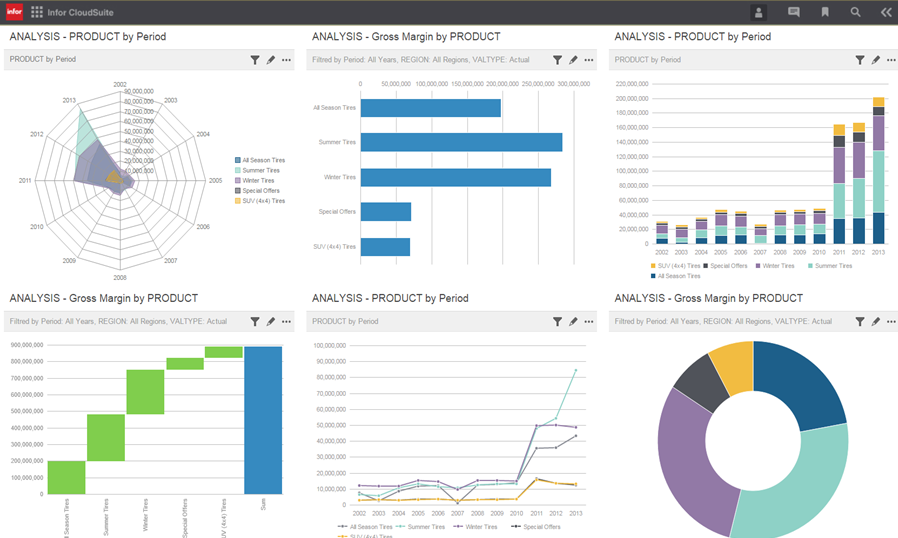Click the Summer Tires horizontal bar
898x538 pixels.
[461, 142]
